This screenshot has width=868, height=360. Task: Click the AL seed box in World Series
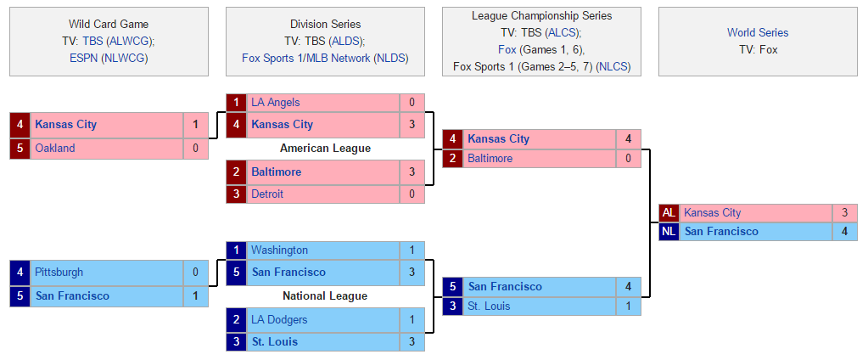(x=669, y=213)
